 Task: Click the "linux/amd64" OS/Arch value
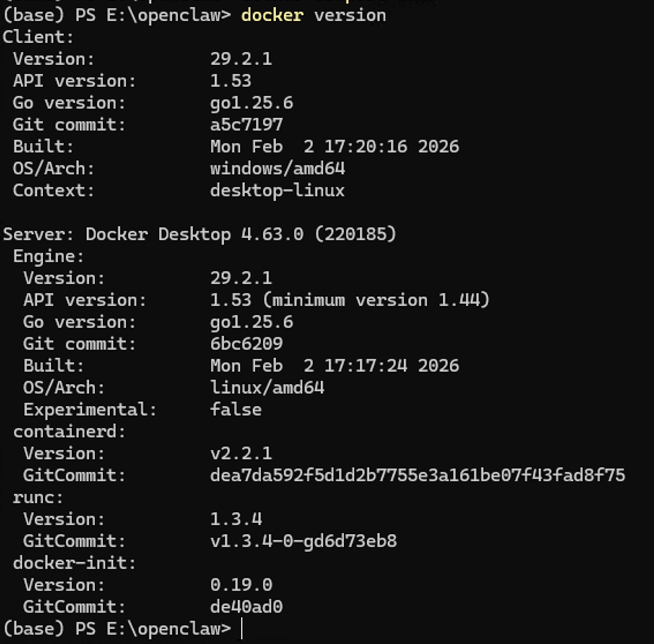click(267, 388)
